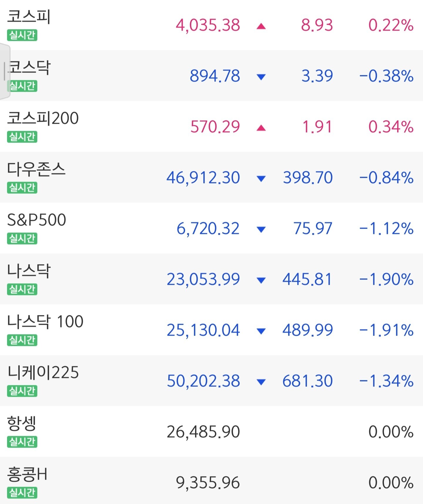Tap the 실시간 badge under 항셍

[22, 442]
